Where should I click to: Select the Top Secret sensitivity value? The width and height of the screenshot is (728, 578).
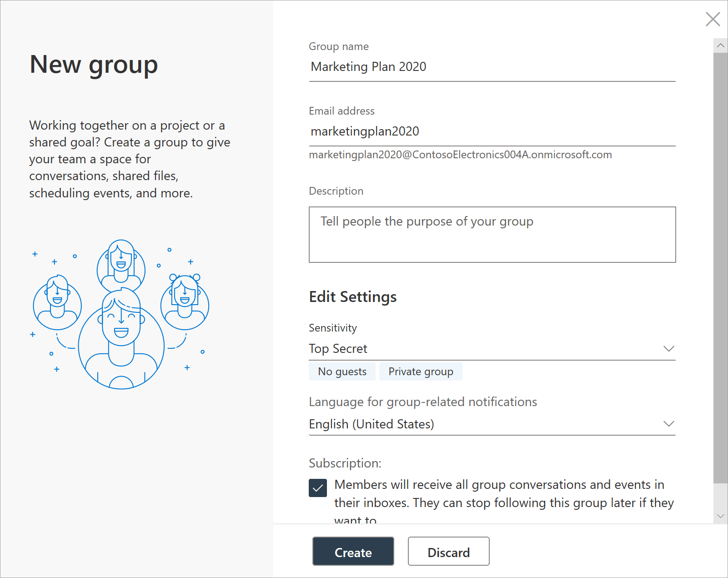338,348
